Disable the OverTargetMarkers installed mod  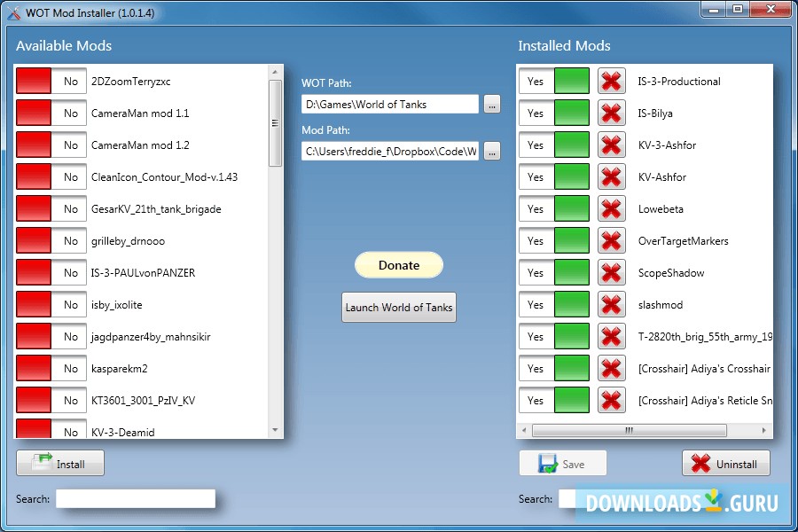[x=553, y=240]
